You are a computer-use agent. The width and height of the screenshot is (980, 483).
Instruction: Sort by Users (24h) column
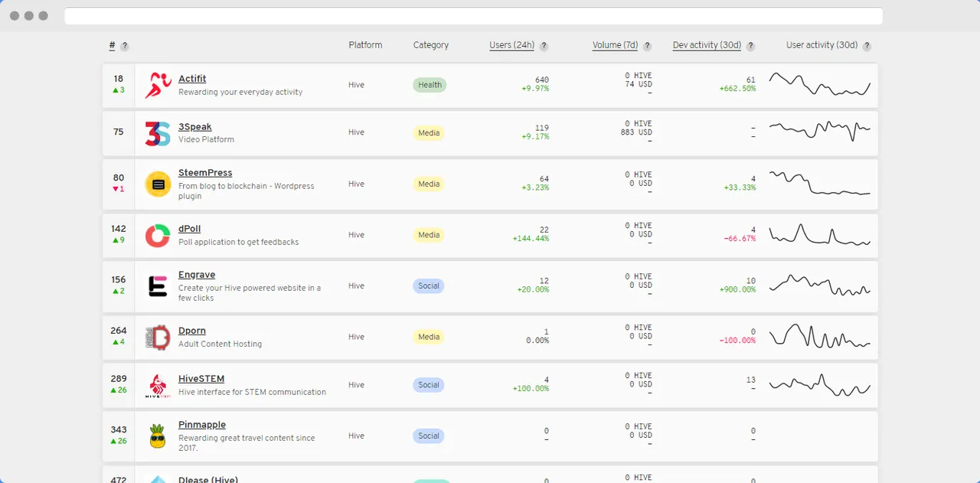[x=512, y=45]
